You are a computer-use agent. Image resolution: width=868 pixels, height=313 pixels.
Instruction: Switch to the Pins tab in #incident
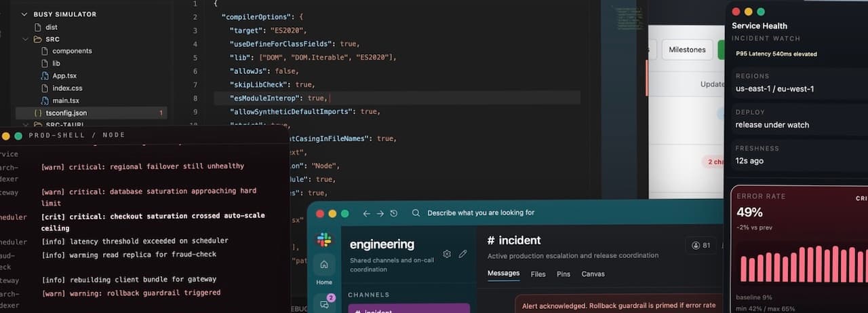click(564, 274)
